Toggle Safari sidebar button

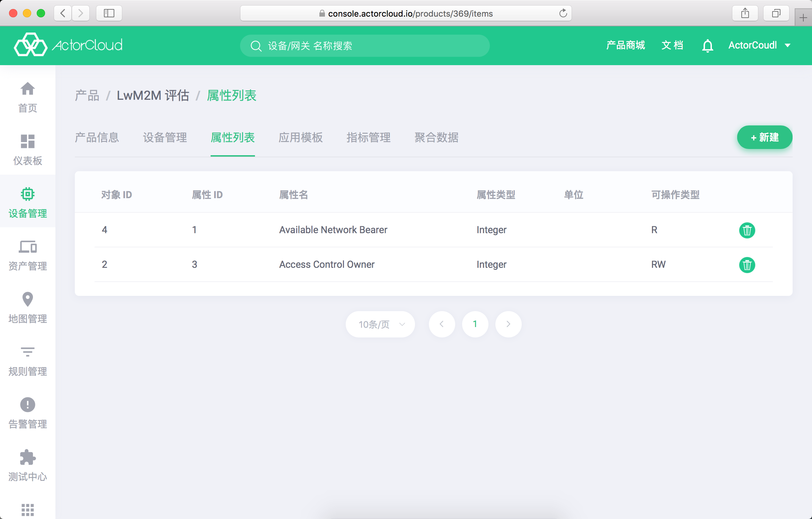coord(109,13)
